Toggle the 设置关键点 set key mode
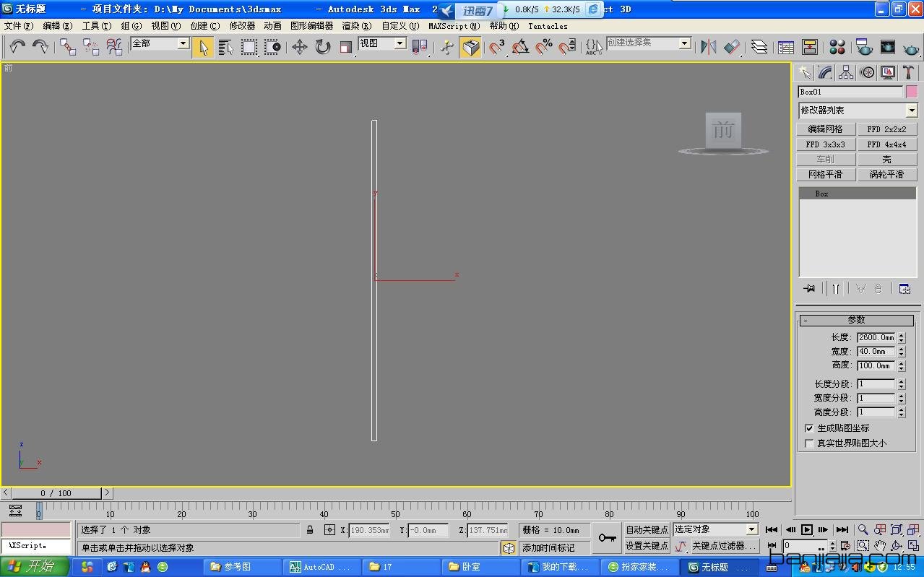The image size is (924, 577). click(x=647, y=546)
